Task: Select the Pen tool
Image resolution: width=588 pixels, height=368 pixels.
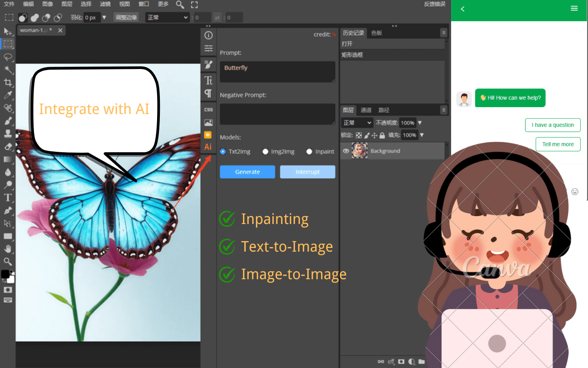Action: (8, 211)
